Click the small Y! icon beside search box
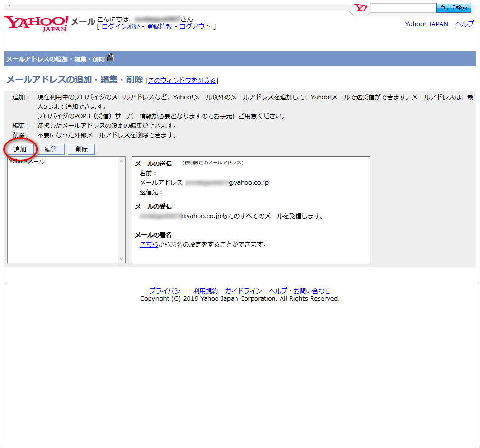 (361, 8)
